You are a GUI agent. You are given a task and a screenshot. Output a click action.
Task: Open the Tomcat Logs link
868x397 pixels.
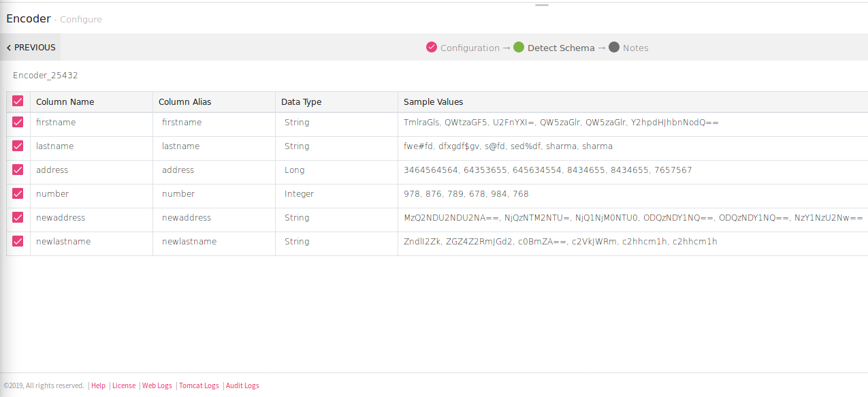199,385
